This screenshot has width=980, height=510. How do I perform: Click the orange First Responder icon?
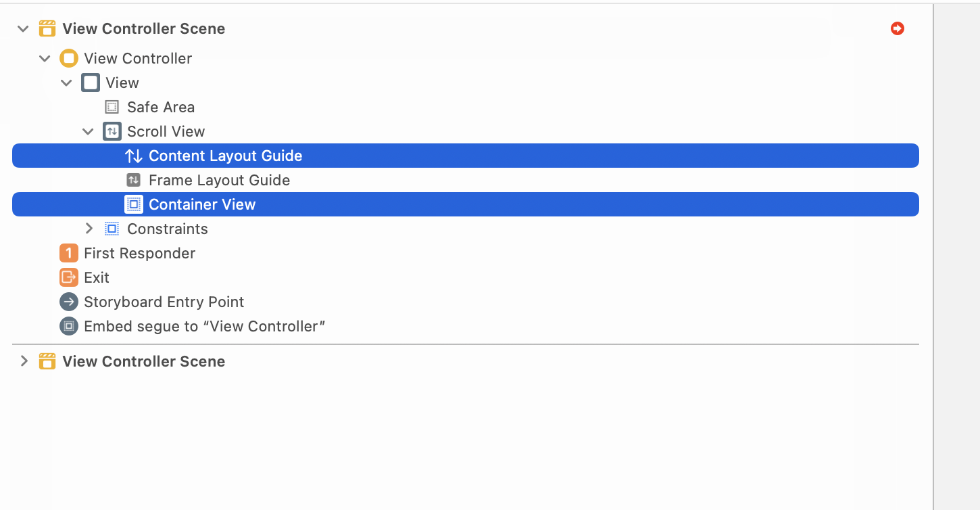(x=69, y=253)
